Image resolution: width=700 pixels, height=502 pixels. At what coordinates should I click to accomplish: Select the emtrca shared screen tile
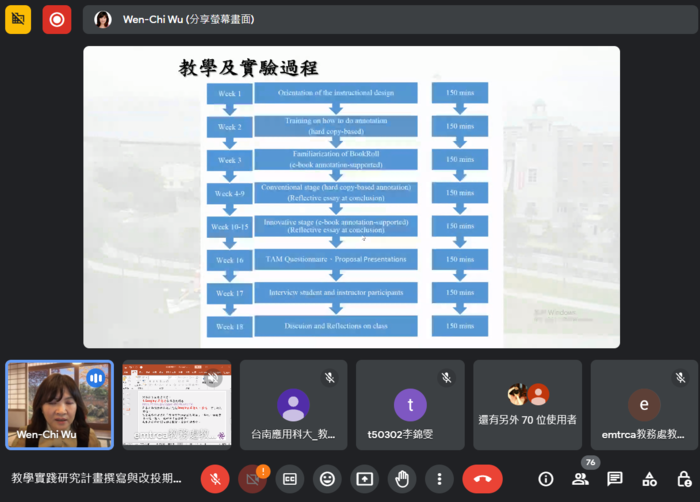pos(177,405)
